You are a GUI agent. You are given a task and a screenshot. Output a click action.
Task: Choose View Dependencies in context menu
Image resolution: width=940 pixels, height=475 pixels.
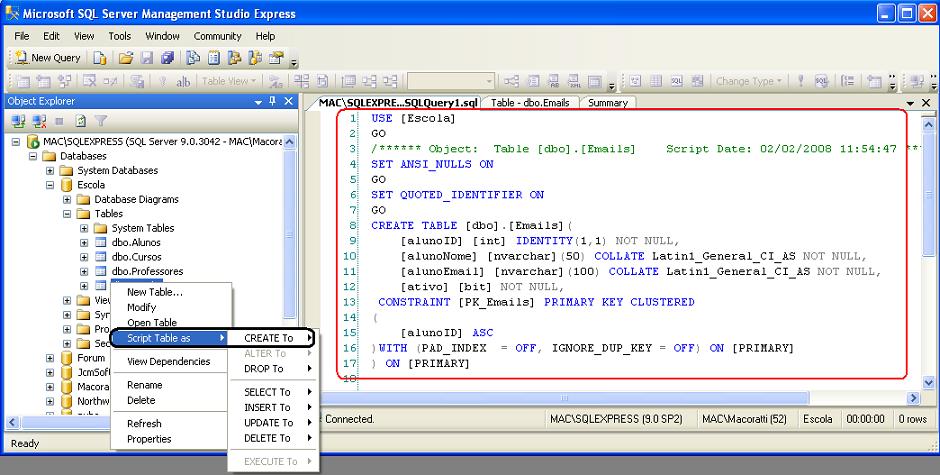[x=170, y=362]
